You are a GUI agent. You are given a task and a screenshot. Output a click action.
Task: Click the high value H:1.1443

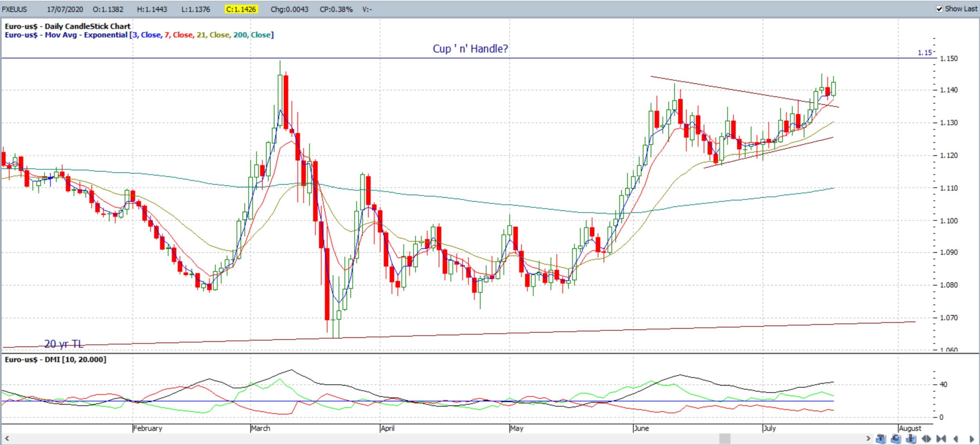(x=152, y=9)
